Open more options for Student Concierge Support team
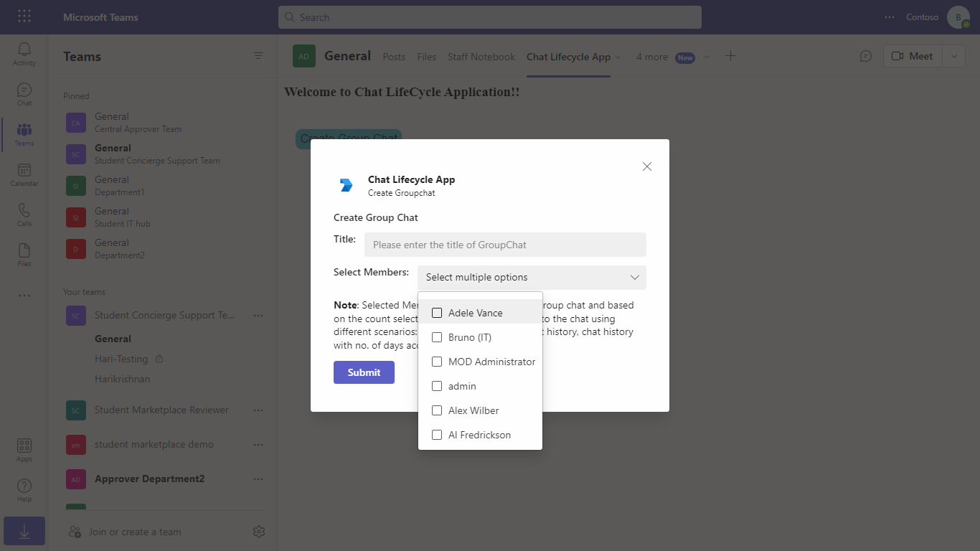 click(x=258, y=315)
